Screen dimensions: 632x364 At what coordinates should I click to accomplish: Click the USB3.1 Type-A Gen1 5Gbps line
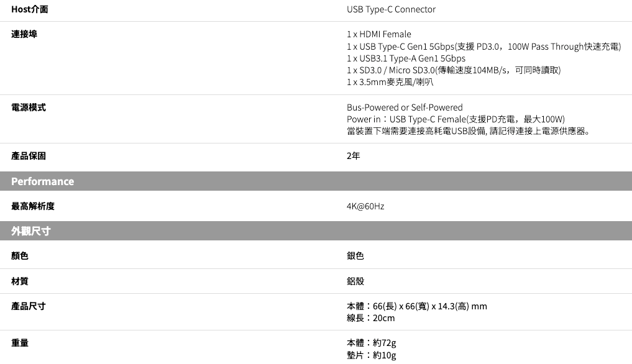tap(406, 58)
